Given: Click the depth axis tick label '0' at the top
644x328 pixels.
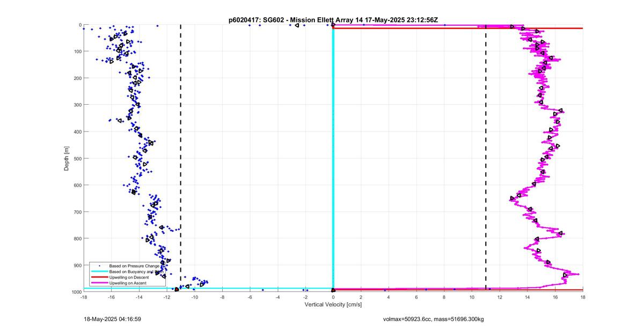Looking at the screenshot, I should point(80,25).
